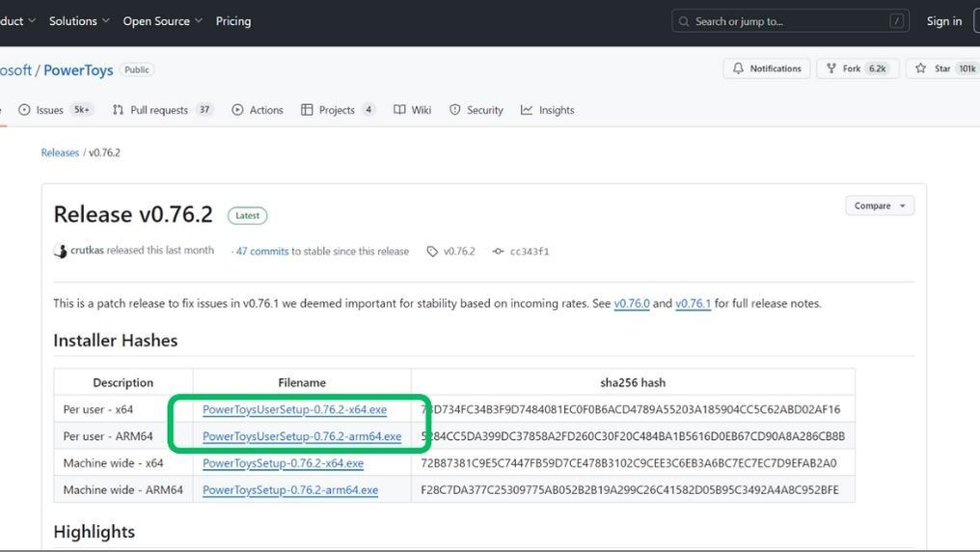Click the Star count 101k badge
Image resolution: width=980 pixels, height=552 pixels.
pyautogui.click(x=967, y=69)
